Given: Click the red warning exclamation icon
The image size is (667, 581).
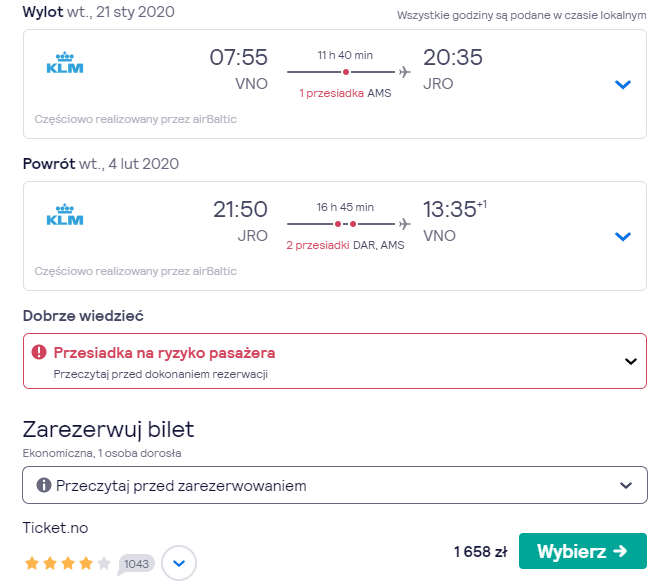Looking at the screenshot, I should [x=39, y=352].
